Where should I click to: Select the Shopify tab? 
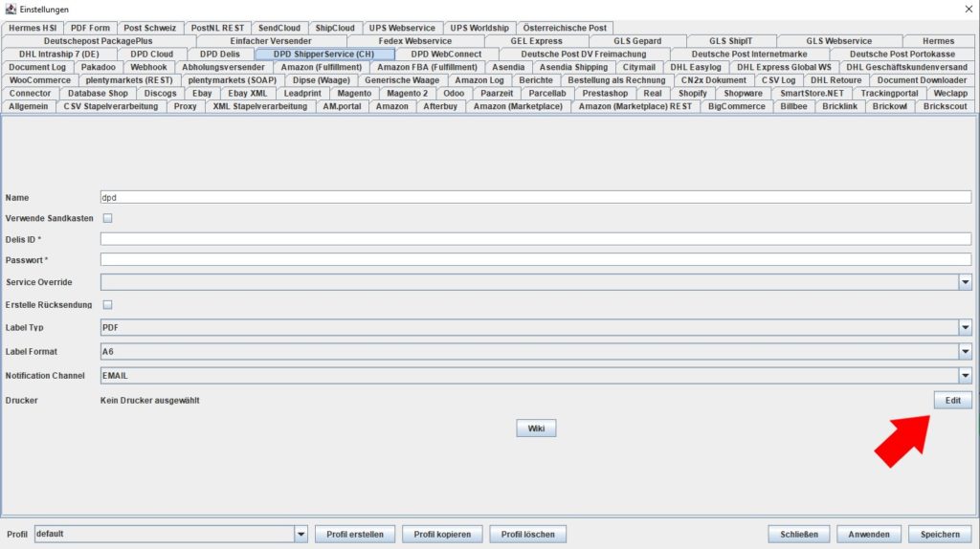[693, 93]
